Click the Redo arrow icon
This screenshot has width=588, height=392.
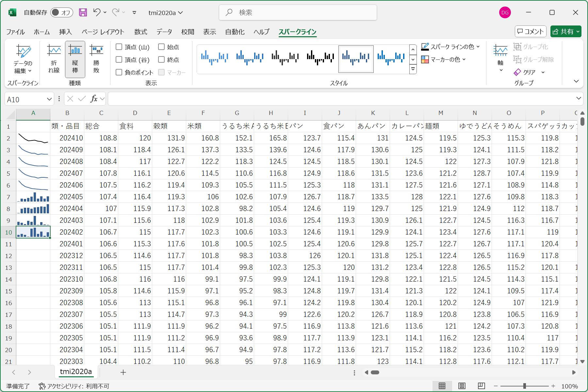pyautogui.click(x=115, y=12)
